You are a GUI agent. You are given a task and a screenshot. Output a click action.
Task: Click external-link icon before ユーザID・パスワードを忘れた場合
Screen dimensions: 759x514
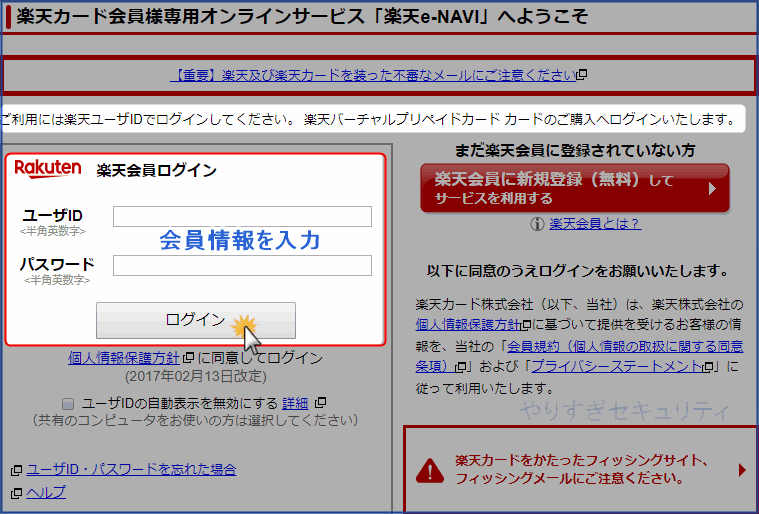pyautogui.click(x=16, y=469)
